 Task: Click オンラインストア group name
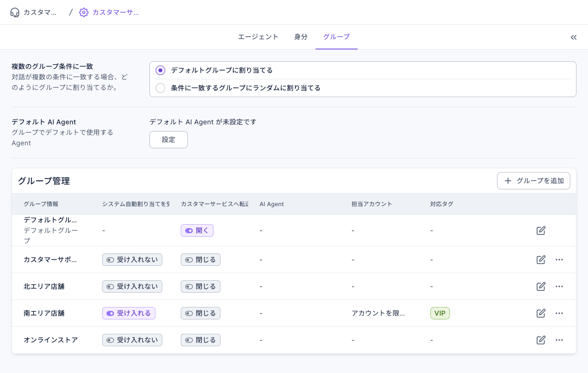click(51, 340)
